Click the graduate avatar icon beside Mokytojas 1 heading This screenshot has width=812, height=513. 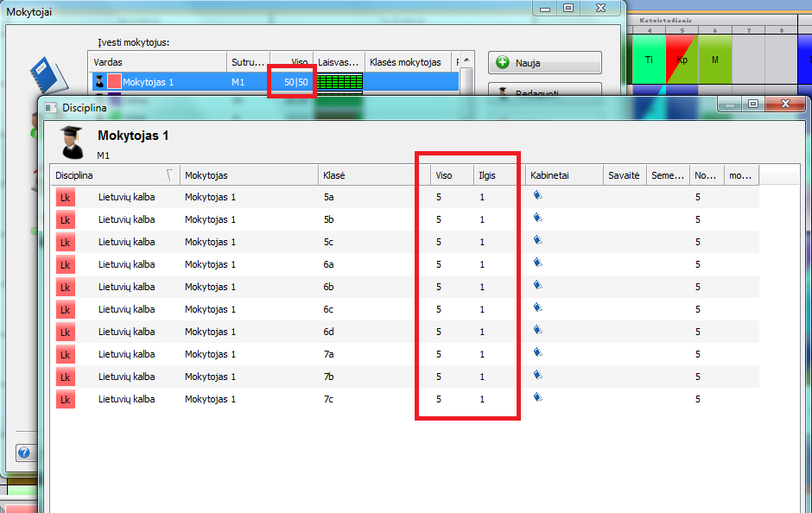pos(71,142)
